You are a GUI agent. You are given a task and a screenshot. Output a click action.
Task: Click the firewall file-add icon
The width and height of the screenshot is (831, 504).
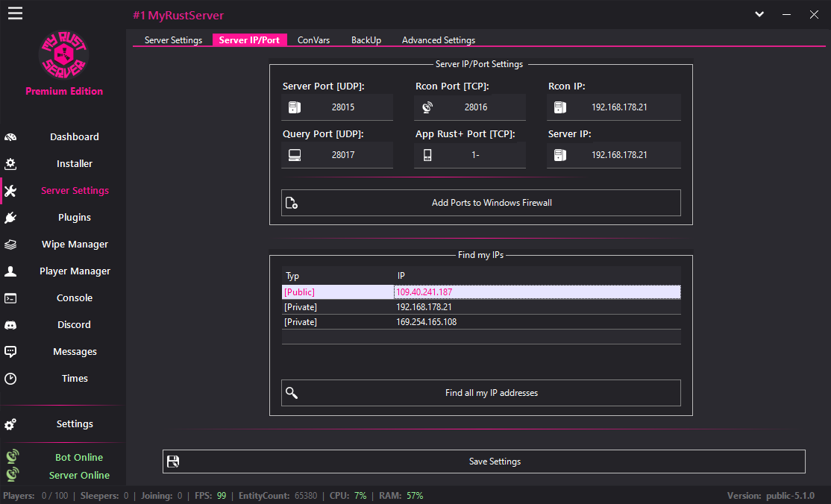pos(292,203)
